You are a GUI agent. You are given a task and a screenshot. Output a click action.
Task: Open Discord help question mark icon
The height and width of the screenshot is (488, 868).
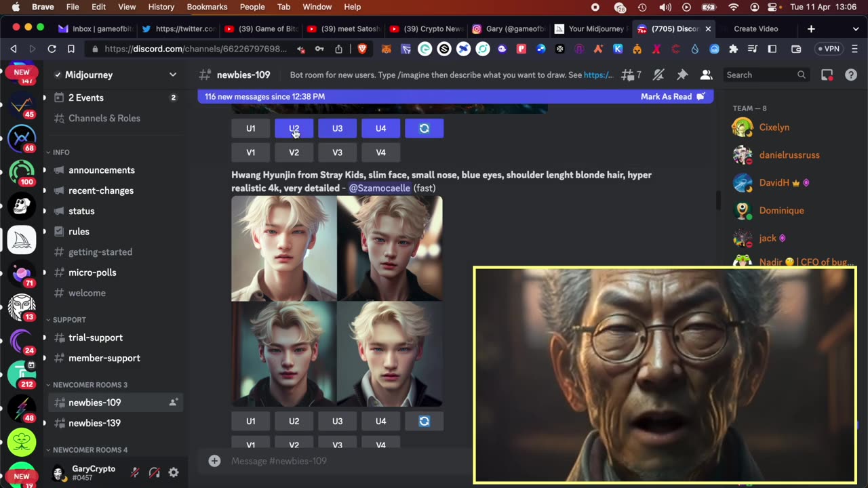tap(851, 75)
